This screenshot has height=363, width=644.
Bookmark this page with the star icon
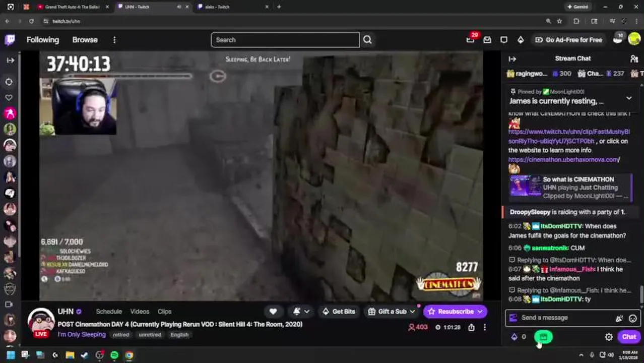pos(559,21)
